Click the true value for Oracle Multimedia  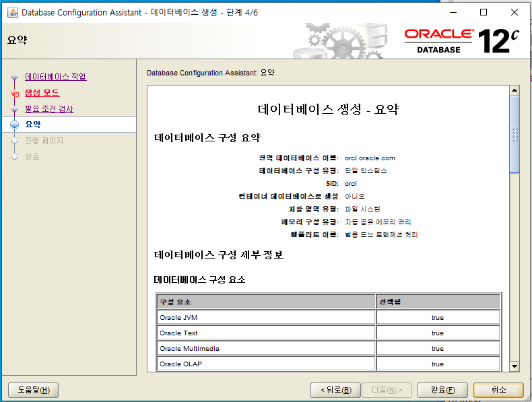[x=438, y=348]
